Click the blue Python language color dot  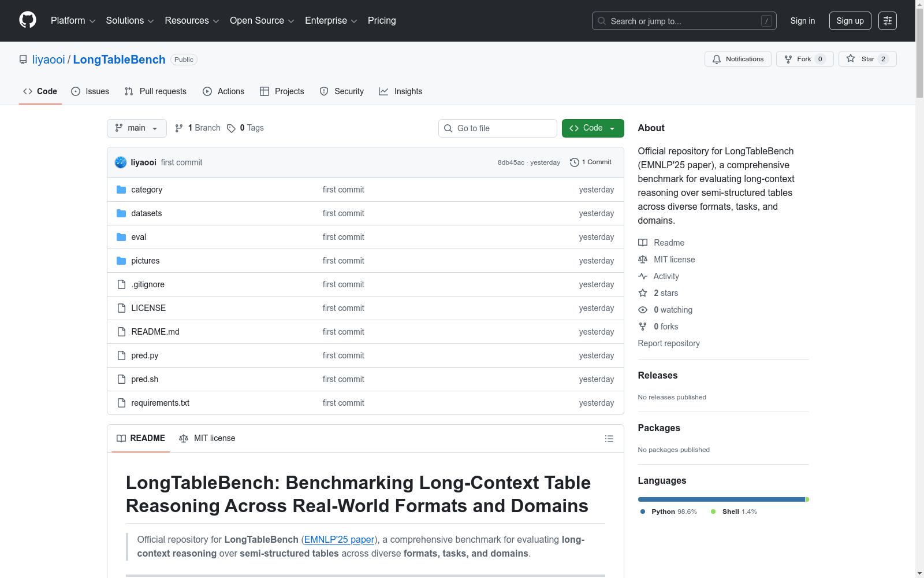click(x=643, y=512)
